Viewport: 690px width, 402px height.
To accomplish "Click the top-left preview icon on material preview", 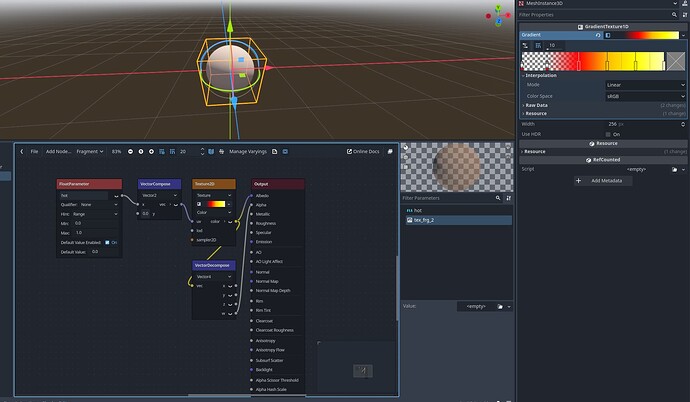I will pyautogui.click(x=406, y=148).
